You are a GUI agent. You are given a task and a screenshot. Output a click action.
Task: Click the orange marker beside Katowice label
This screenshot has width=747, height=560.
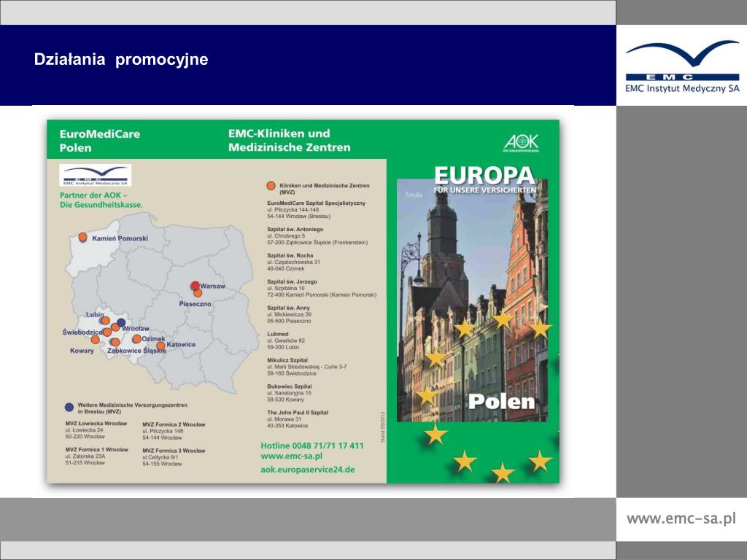point(160,345)
